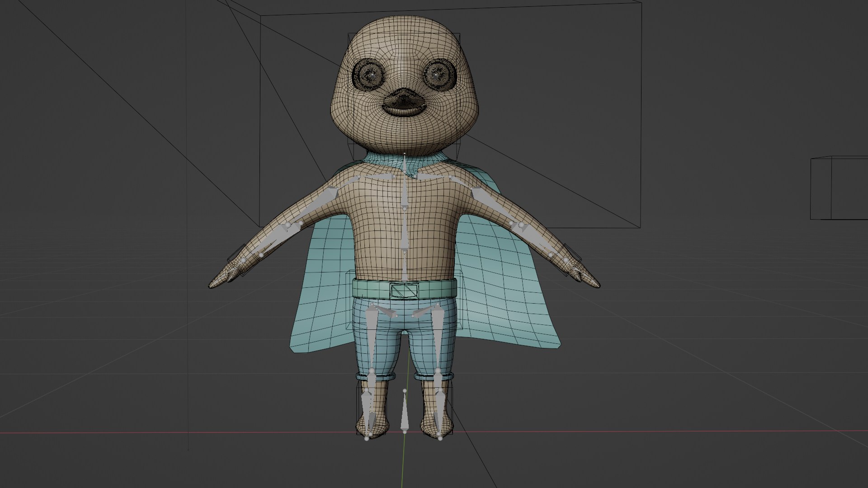868x488 pixels.
Task: Click the hand on the screen's right side
Action: [x=583, y=276]
